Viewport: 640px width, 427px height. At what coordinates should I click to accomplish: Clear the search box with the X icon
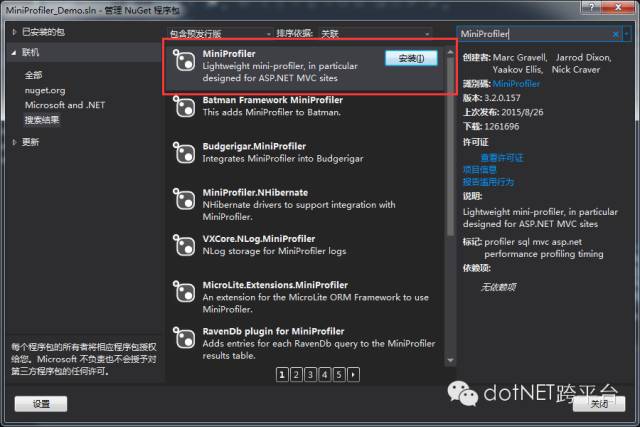tap(616, 34)
